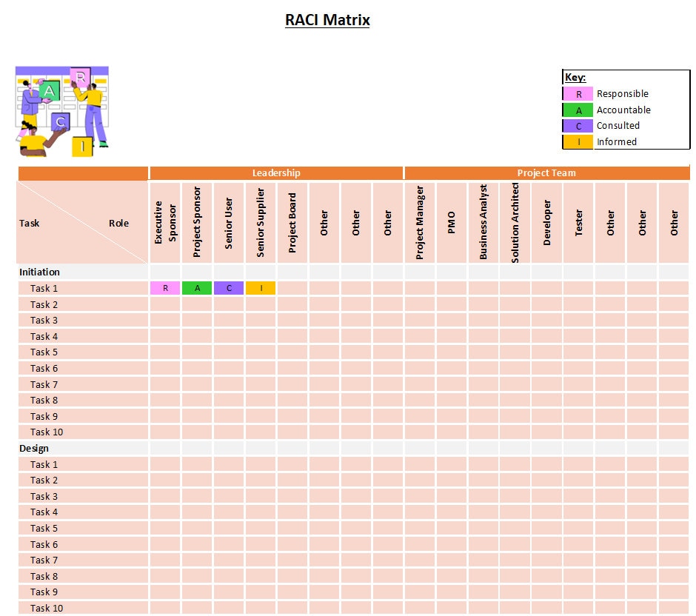The image size is (696, 616).
Task: Click the Task/Role diagonal header cell
Action: (x=81, y=222)
